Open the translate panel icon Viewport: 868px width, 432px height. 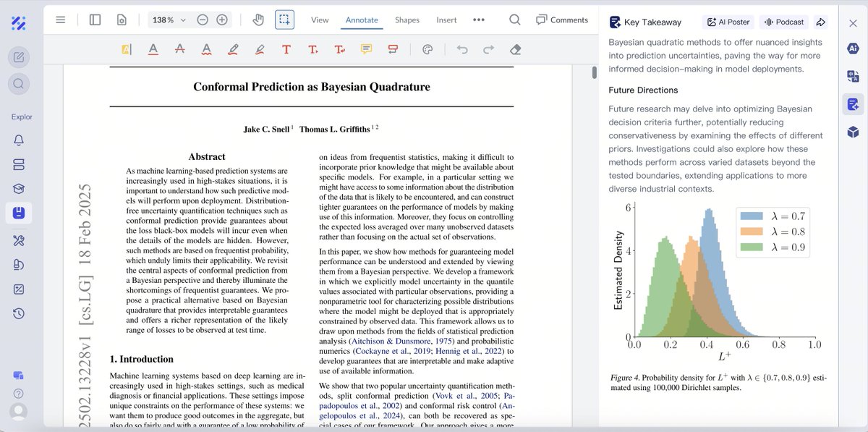coord(853,76)
